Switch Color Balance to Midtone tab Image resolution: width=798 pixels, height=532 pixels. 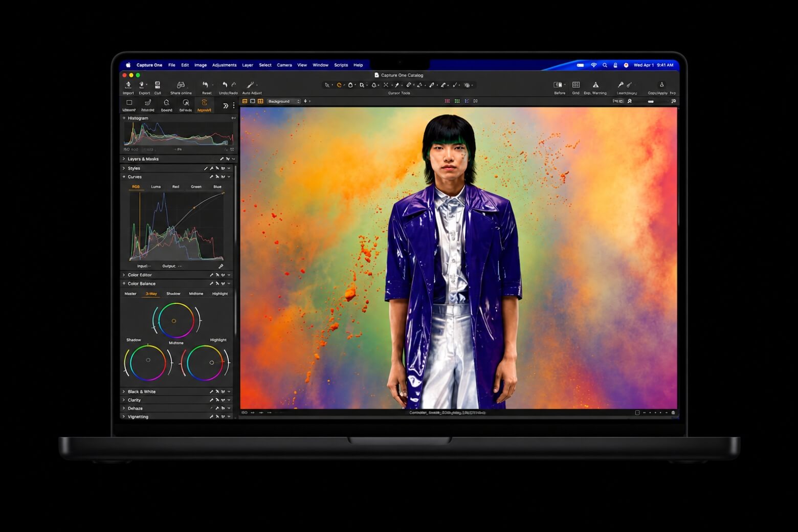point(196,294)
